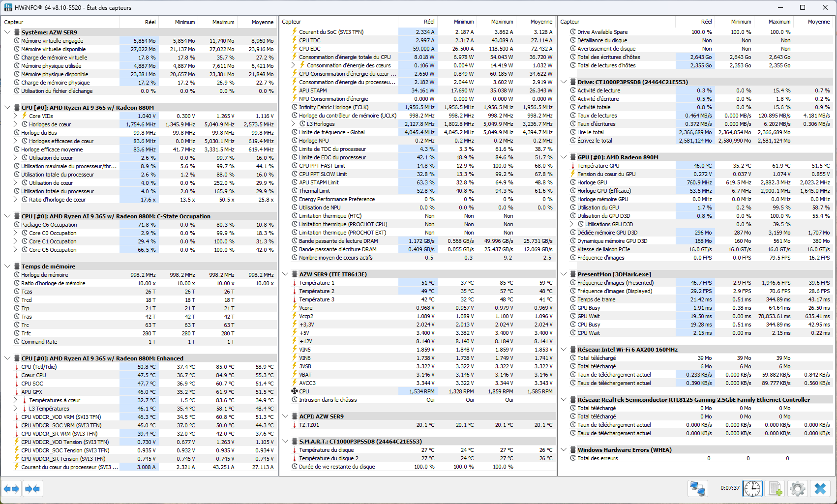Collapse the Temps de mémoire group
Screen dimensions: 837x504
[7, 267]
